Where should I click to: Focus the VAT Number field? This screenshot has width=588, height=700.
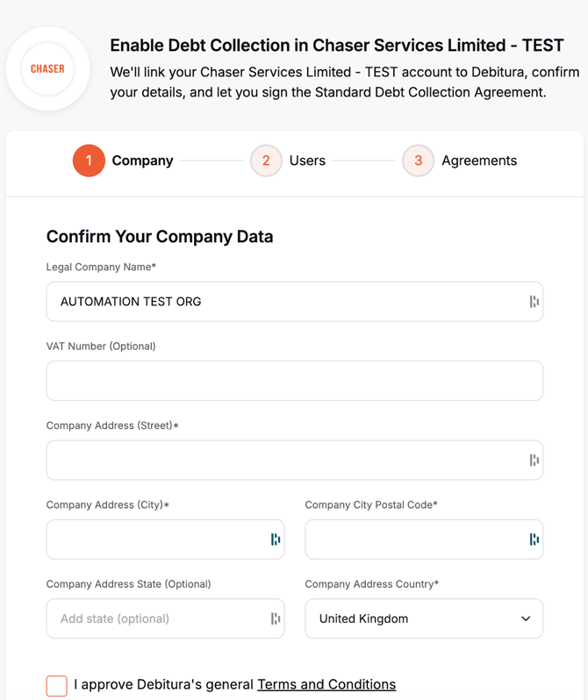pos(294,381)
